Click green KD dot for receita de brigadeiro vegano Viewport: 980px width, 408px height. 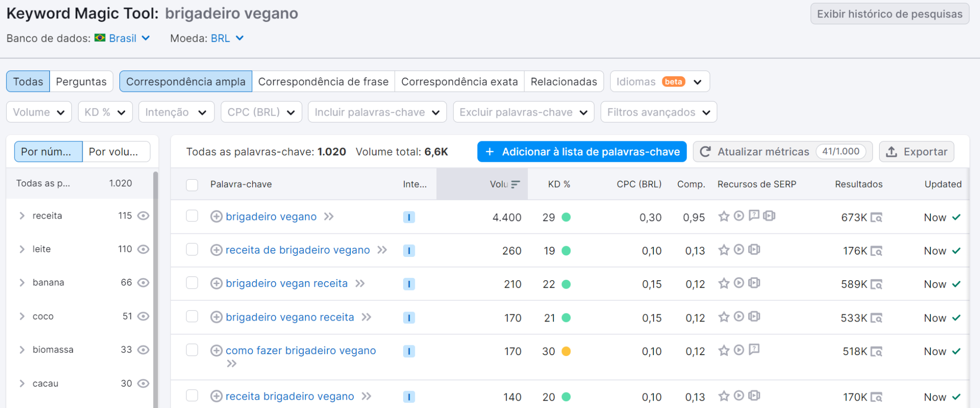click(566, 251)
